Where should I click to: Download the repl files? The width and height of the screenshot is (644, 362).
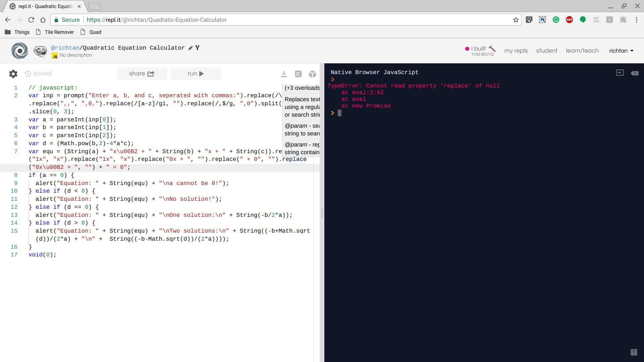tap(284, 74)
